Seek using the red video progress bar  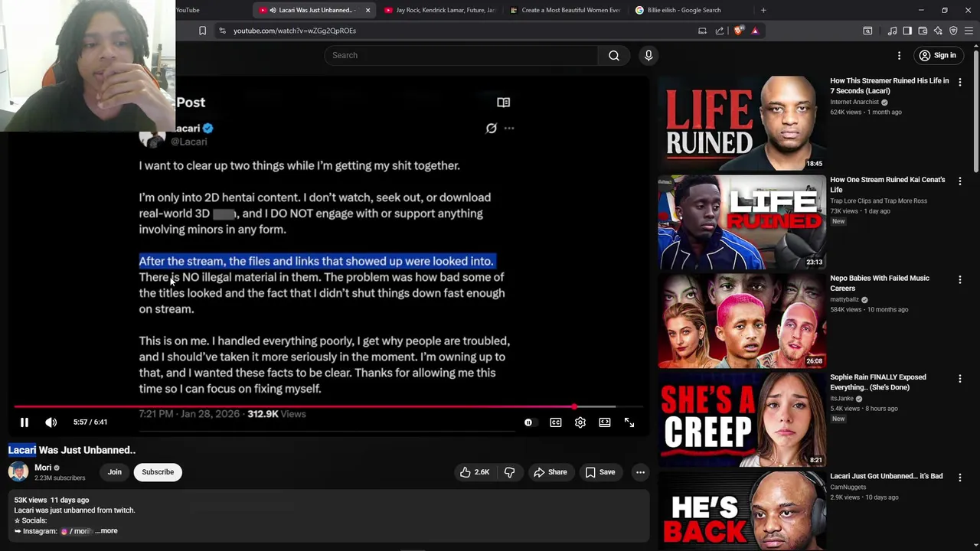pyautogui.click(x=328, y=406)
